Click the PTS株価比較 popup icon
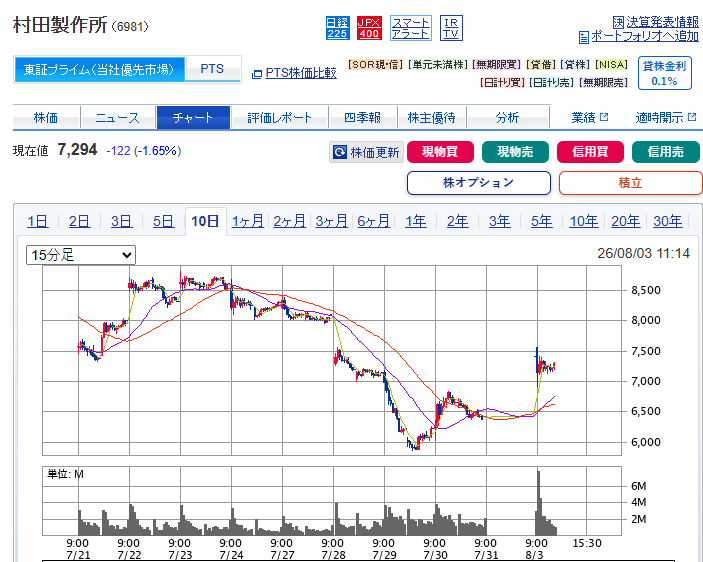 pyautogui.click(x=257, y=74)
